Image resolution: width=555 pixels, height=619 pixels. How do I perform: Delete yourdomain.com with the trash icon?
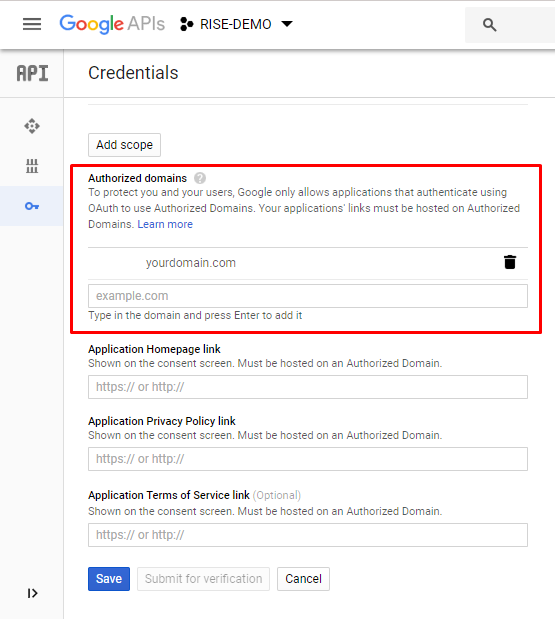[510, 262]
